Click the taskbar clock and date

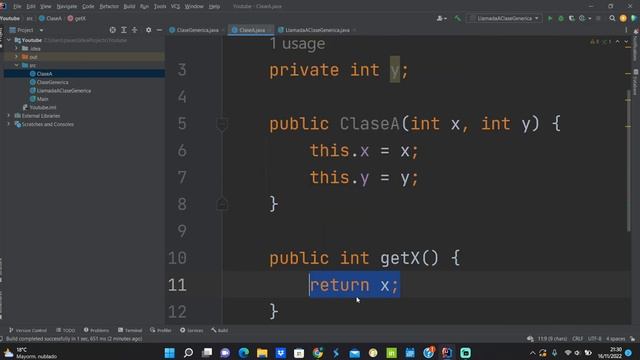point(610,353)
